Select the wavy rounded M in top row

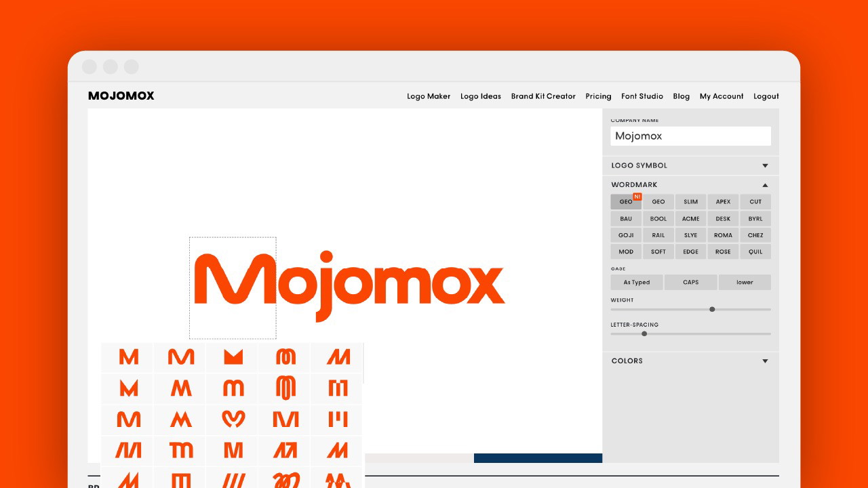[181, 357]
